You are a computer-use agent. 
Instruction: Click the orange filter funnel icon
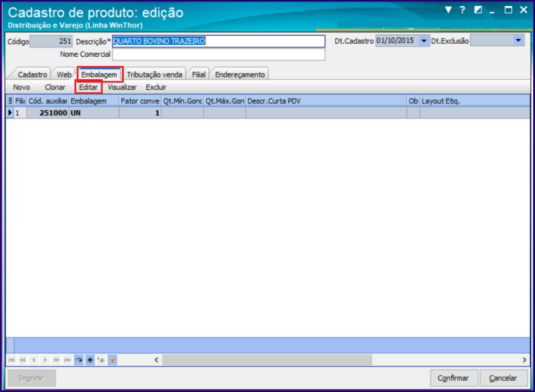pos(112,360)
